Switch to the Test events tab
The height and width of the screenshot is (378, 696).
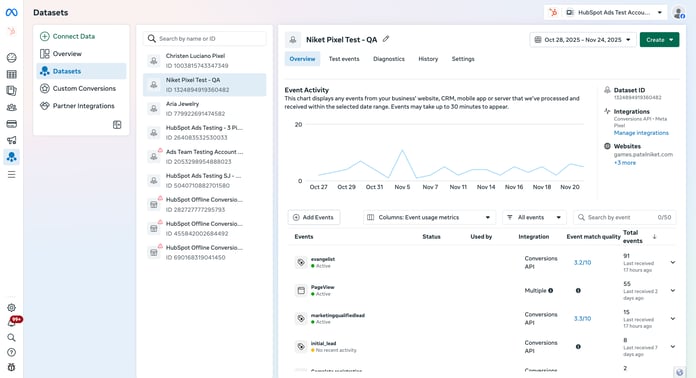coord(344,59)
